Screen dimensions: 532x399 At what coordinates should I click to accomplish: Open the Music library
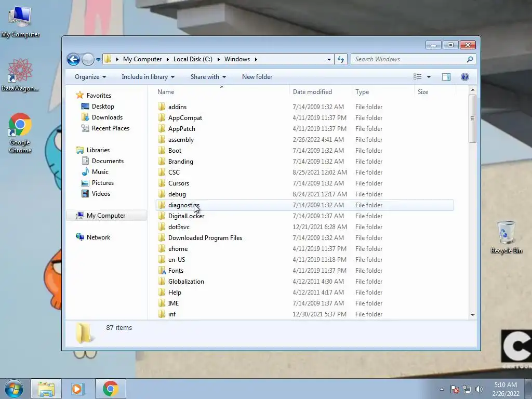(100, 172)
